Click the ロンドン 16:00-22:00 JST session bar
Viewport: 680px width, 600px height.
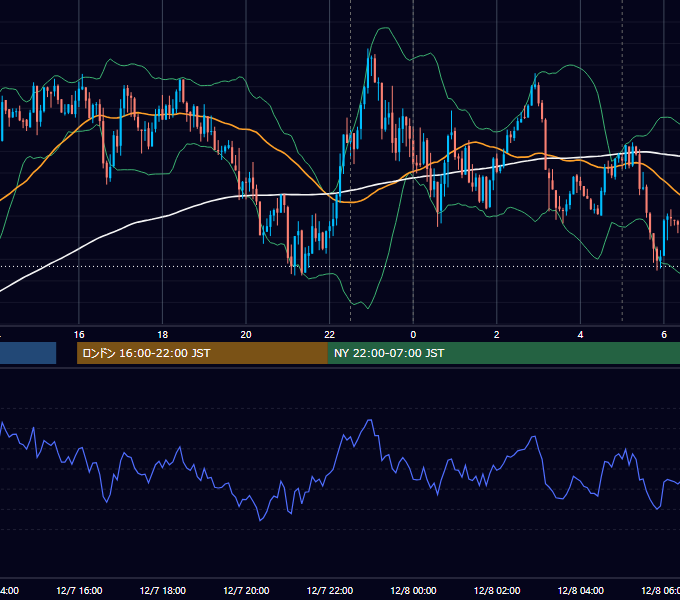[203, 353]
